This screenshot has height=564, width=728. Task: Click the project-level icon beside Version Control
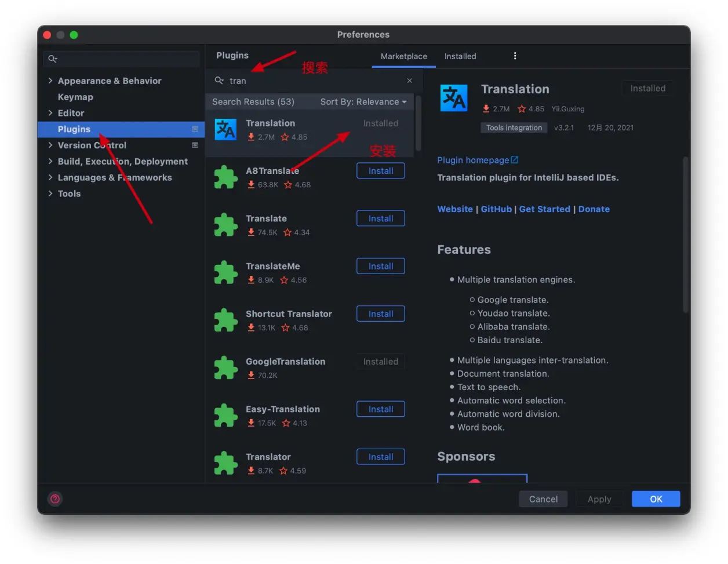pyautogui.click(x=195, y=145)
